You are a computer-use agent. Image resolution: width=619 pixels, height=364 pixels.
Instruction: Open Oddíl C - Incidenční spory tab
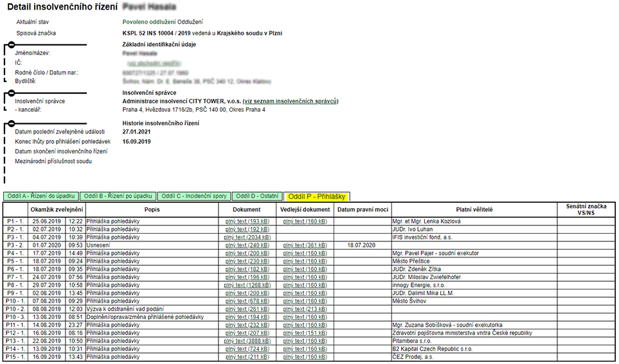click(194, 196)
